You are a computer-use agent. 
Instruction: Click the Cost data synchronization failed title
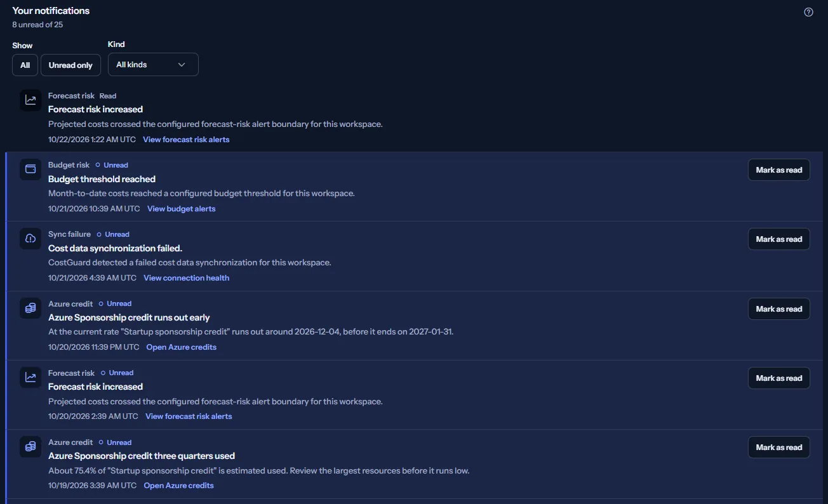[x=115, y=248]
